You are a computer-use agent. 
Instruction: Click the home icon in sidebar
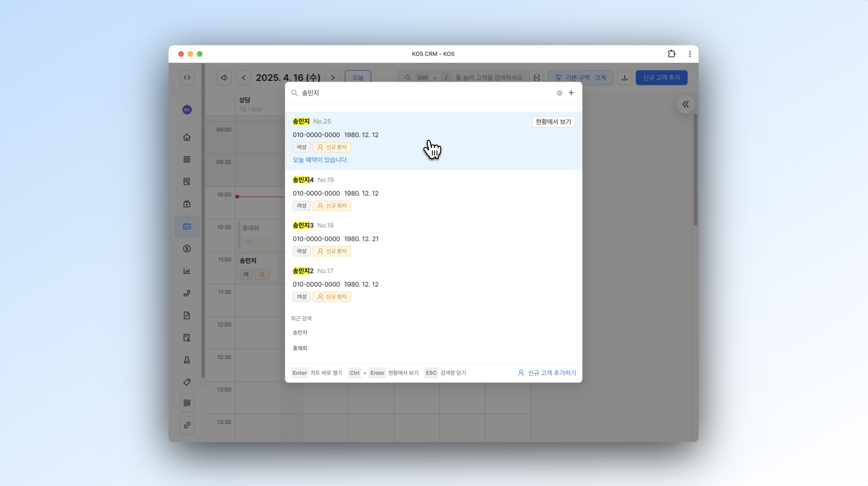click(187, 137)
